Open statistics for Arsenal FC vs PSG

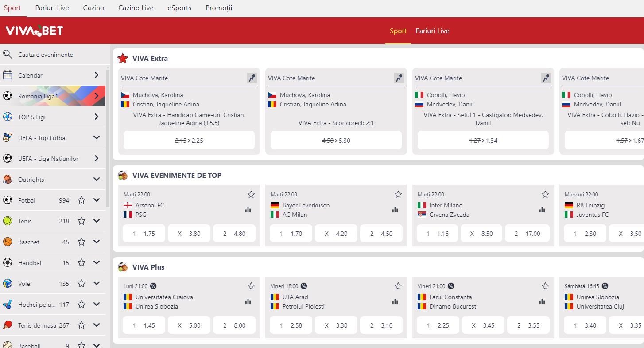click(x=248, y=210)
